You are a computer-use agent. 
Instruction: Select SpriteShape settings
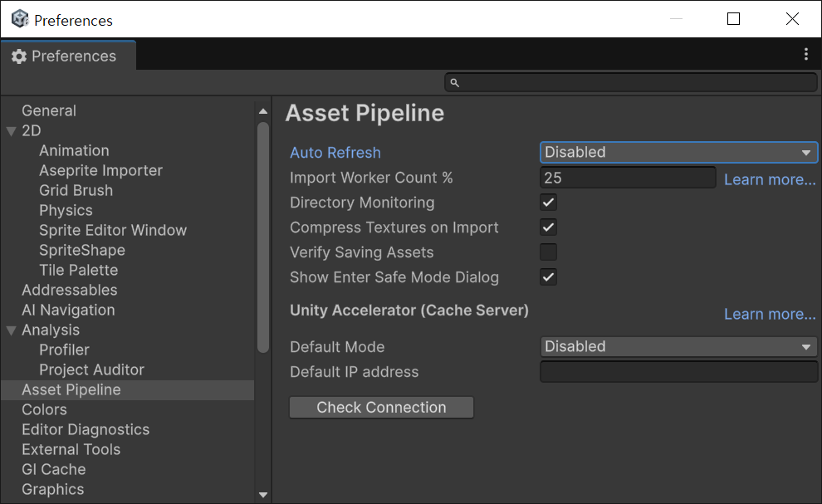pos(81,250)
